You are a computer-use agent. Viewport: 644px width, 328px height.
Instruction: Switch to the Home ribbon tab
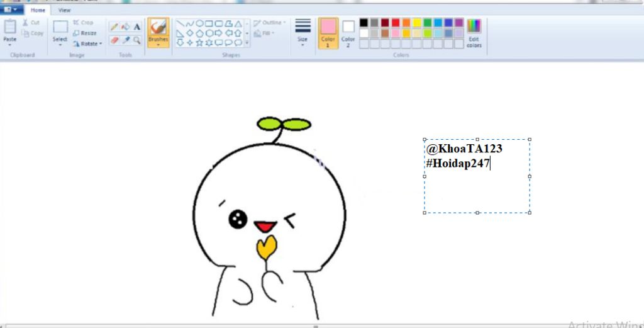click(x=38, y=10)
